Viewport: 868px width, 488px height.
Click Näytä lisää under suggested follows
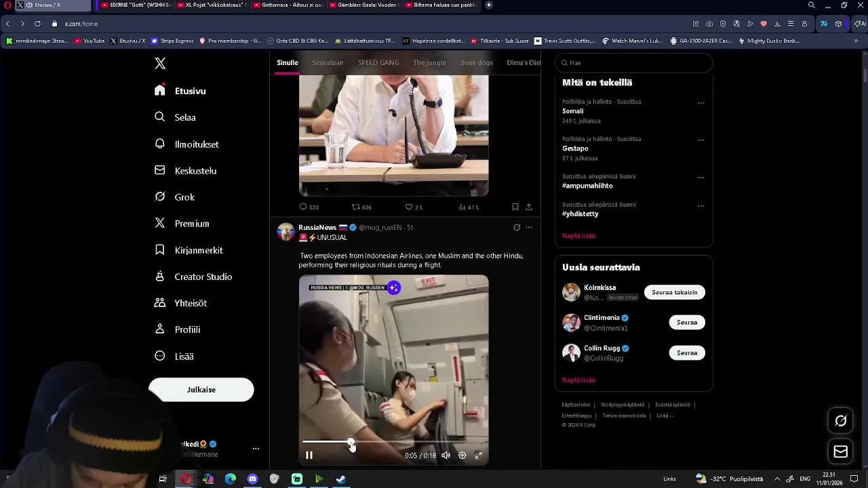pyautogui.click(x=578, y=380)
